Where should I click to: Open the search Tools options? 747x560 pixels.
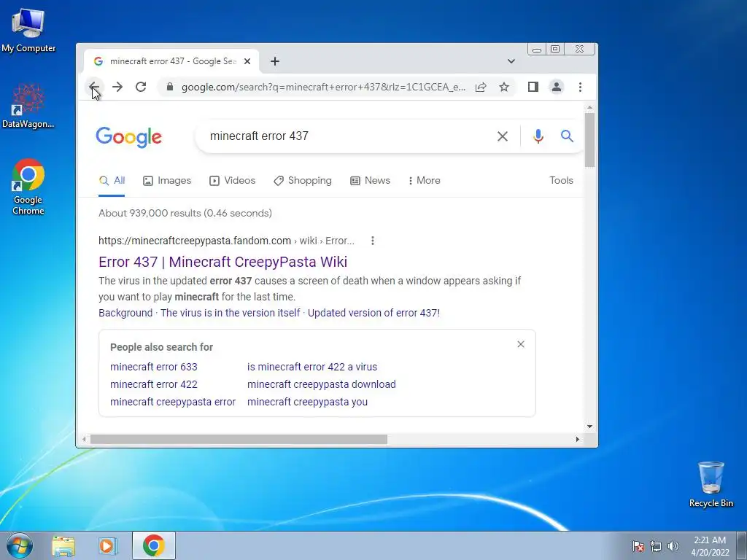(561, 181)
